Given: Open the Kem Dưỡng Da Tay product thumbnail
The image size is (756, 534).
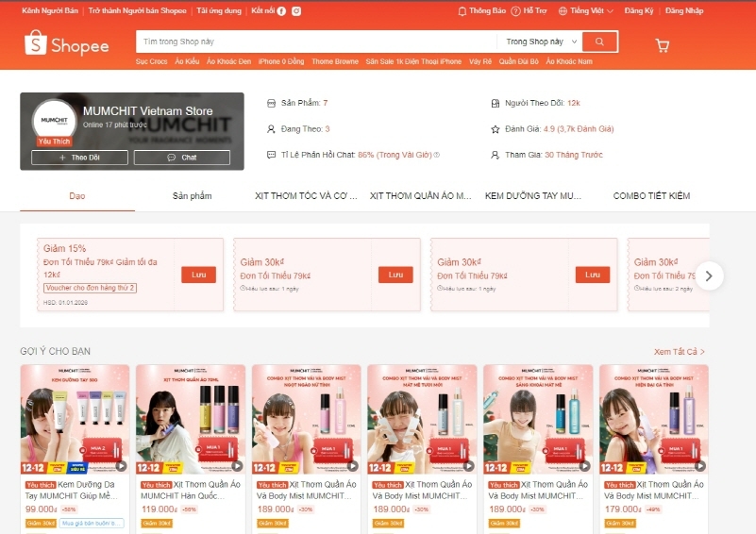Looking at the screenshot, I should pos(76,419).
